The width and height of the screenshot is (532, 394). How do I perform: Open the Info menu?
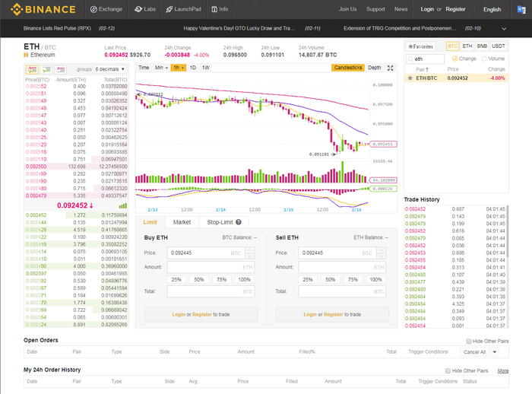220,9
